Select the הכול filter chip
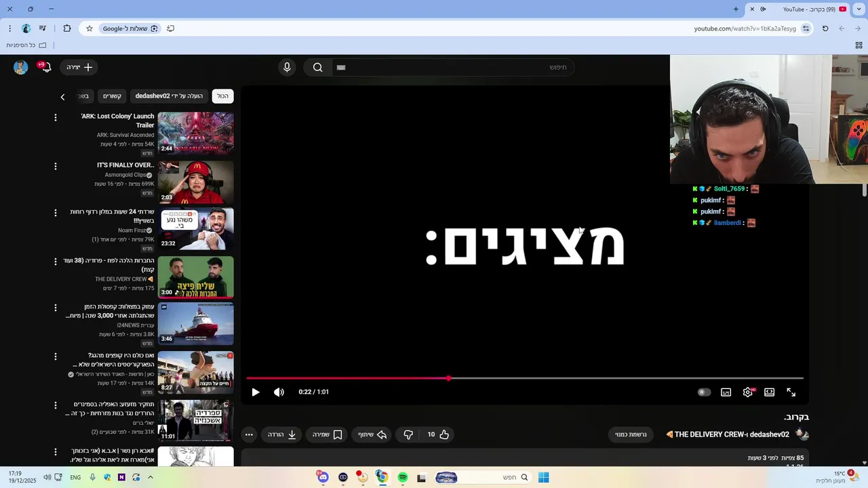 click(x=222, y=96)
